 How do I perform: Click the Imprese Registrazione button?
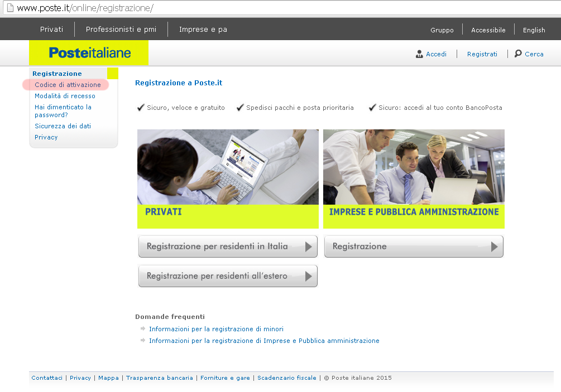(x=414, y=246)
